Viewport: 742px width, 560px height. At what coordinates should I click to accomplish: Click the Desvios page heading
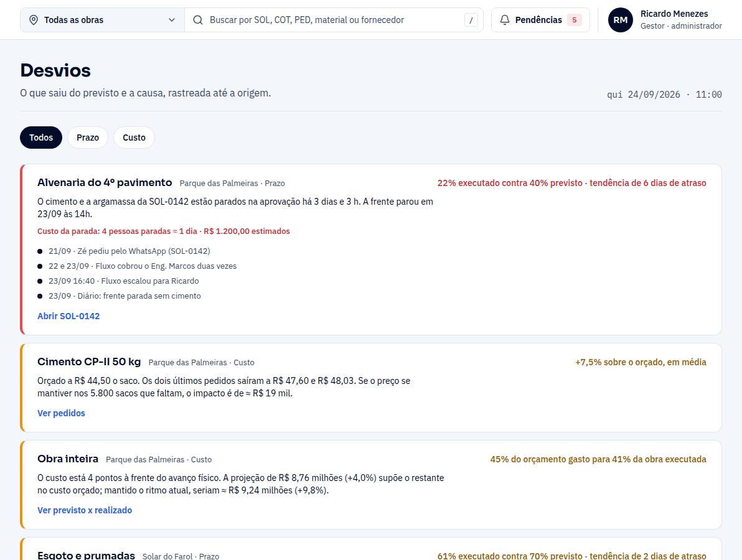tap(55, 70)
